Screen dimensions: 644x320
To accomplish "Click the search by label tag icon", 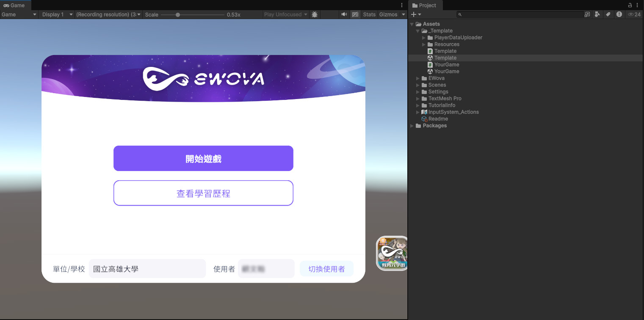I will pos(608,14).
